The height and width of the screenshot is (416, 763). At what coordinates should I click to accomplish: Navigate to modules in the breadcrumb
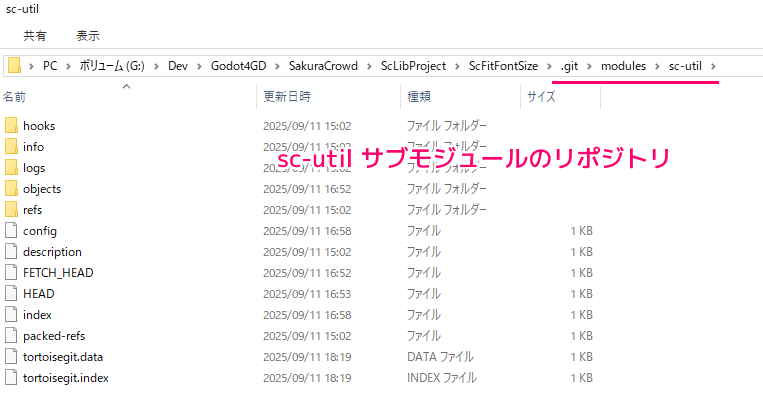coord(624,66)
